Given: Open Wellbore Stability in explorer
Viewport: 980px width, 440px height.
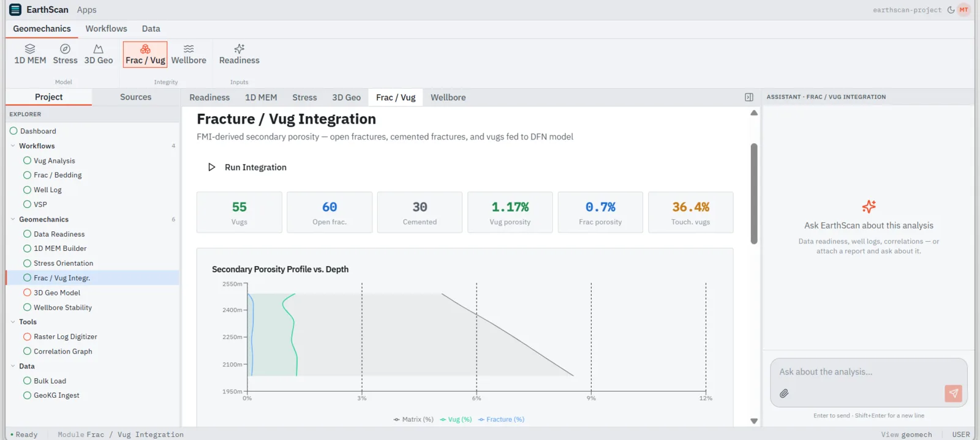Looking at the screenshot, I should click(62, 307).
